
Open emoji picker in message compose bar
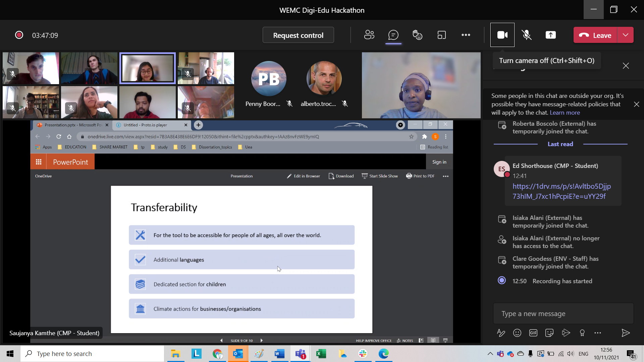517,333
